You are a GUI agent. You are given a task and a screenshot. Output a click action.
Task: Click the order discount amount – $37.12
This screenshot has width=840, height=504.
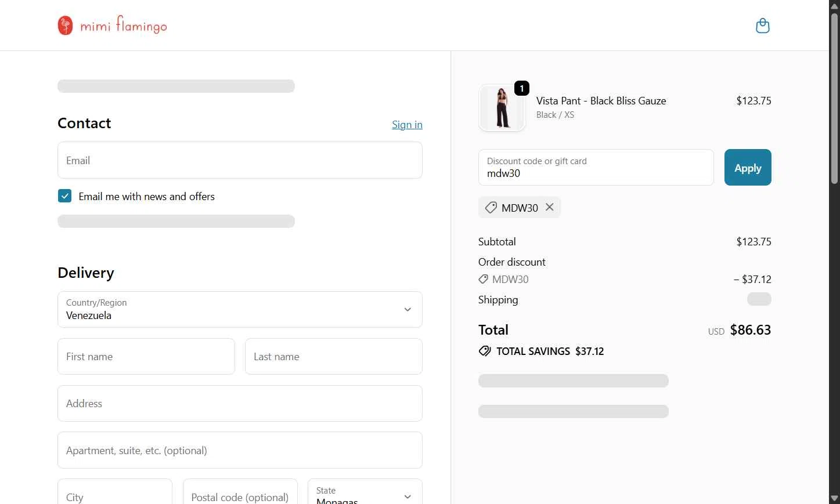tap(752, 280)
